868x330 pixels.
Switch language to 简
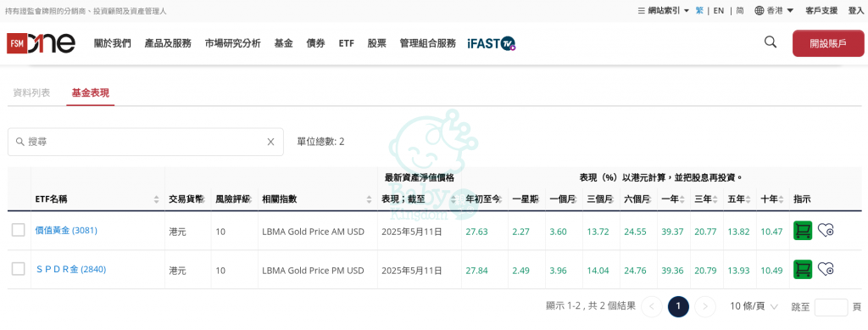coord(740,10)
